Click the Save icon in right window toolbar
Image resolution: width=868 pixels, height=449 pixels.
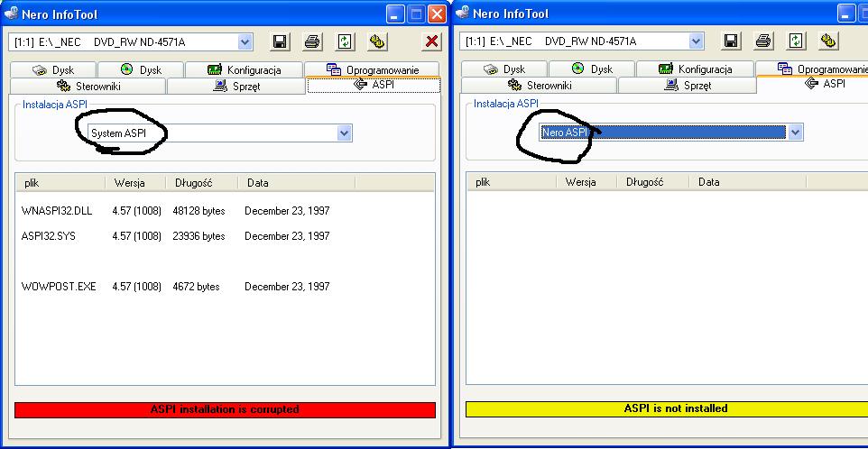click(731, 41)
